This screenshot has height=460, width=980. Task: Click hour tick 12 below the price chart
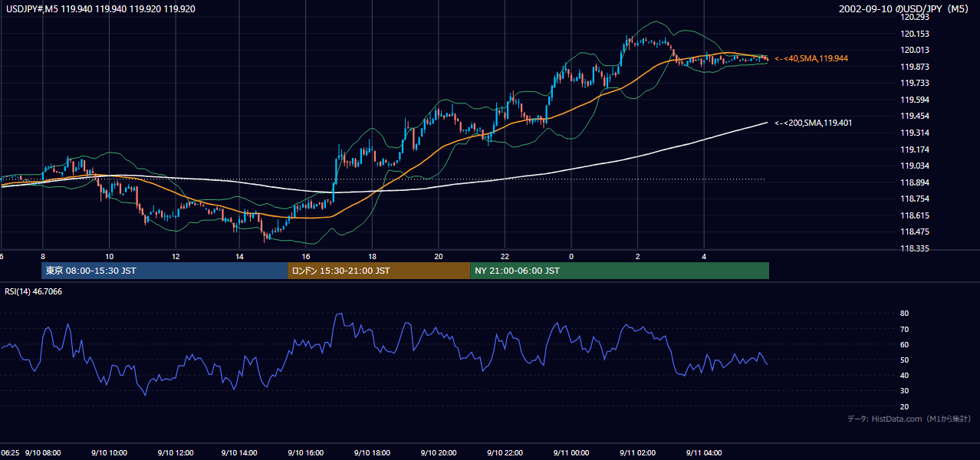point(176,256)
